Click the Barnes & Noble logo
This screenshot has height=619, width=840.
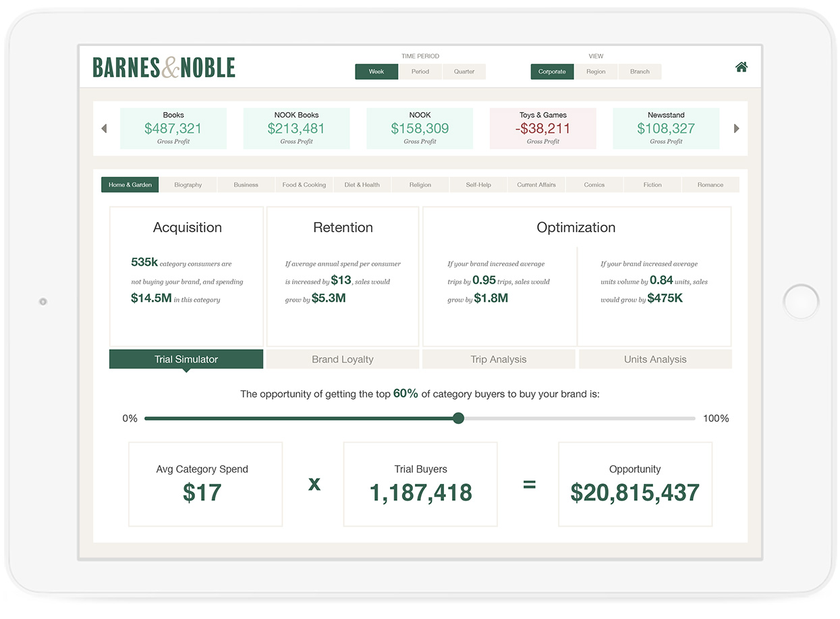pyautogui.click(x=164, y=68)
